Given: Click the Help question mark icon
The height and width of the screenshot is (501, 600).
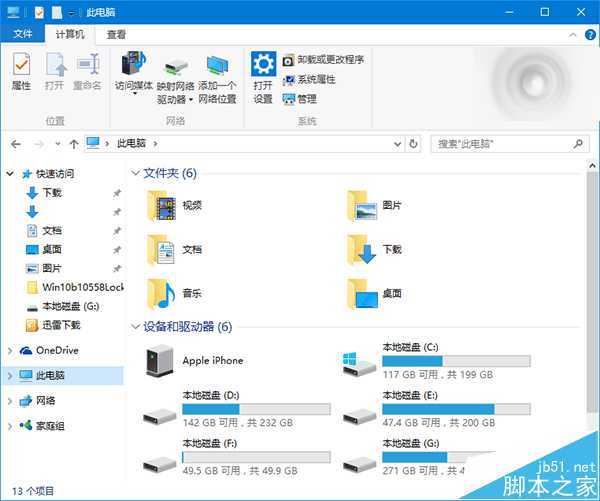Looking at the screenshot, I should (x=590, y=35).
